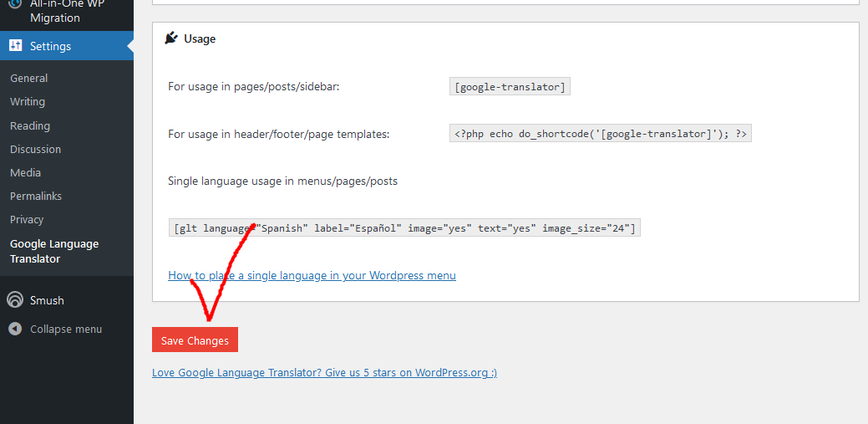Open the 5 stars WordPress.org link
The width and height of the screenshot is (868, 424).
tap(324, 372)
